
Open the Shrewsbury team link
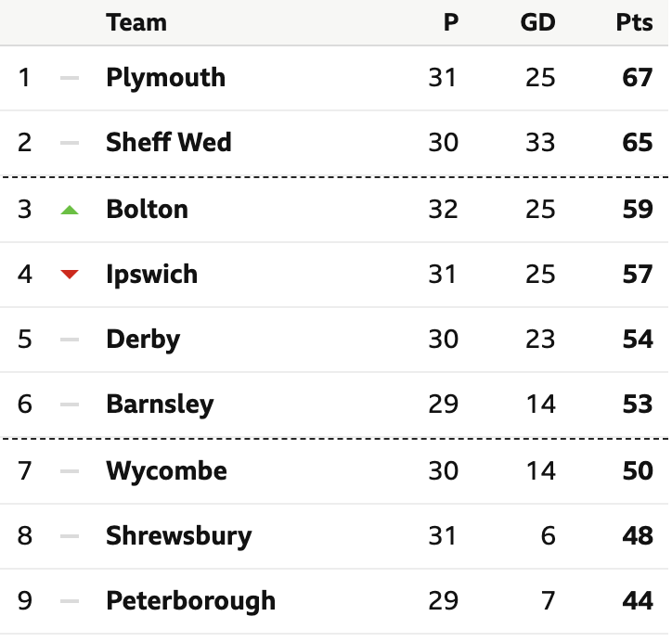point(179,536)
